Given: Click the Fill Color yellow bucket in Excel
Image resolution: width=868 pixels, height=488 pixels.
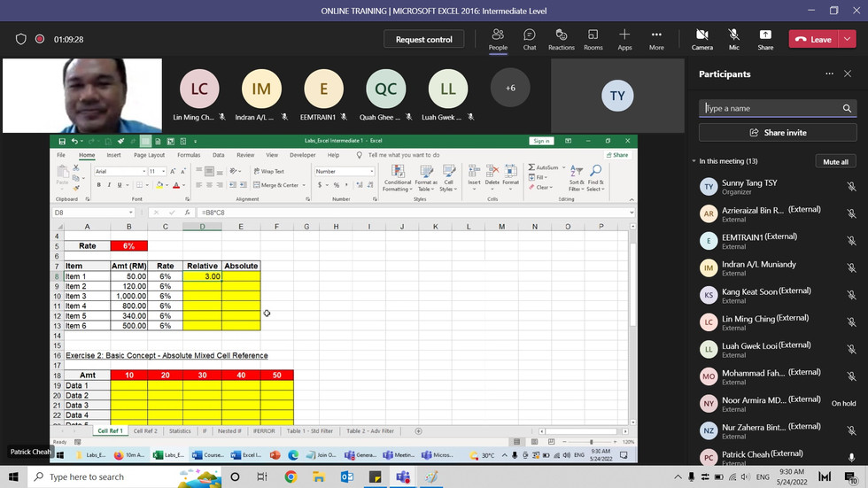Looking at the screenshot, I should [x=159, y=185].
